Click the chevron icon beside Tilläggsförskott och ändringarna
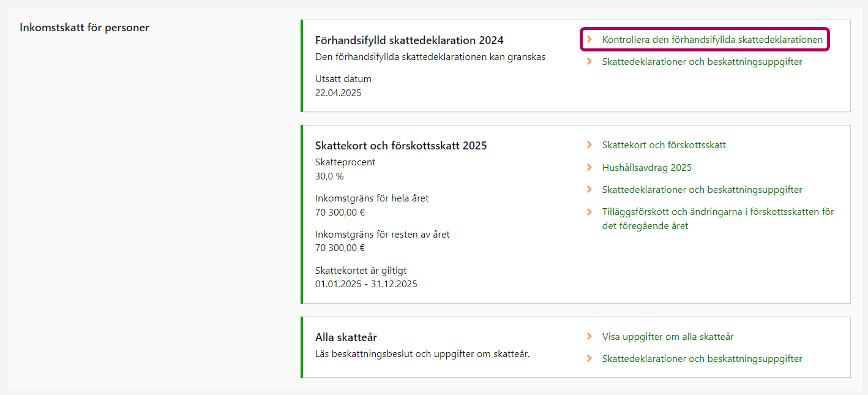The height and width of the screenshot is (395, 868). tap(589, 212)
